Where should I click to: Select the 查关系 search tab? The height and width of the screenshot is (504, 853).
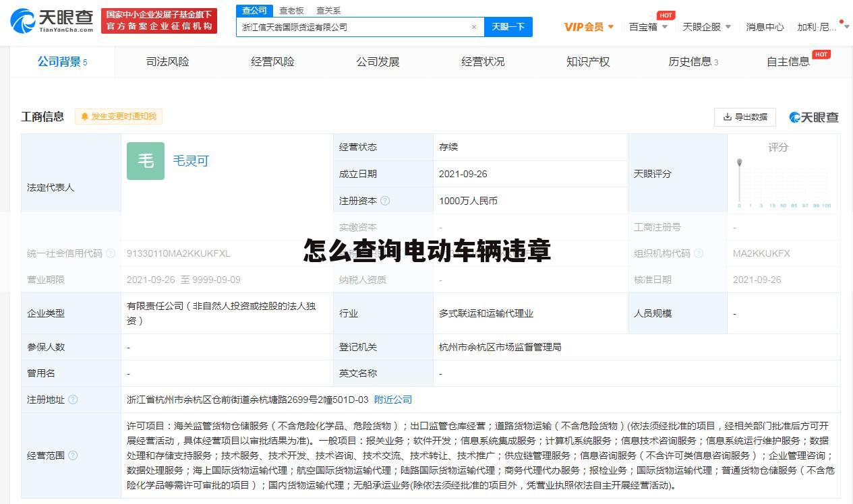328,11
